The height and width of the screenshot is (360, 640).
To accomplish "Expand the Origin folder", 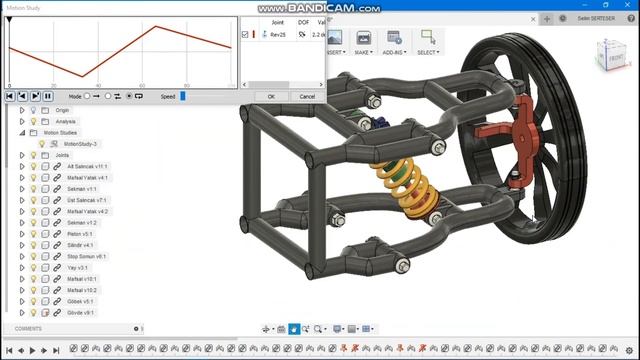I will click(22, 110).
